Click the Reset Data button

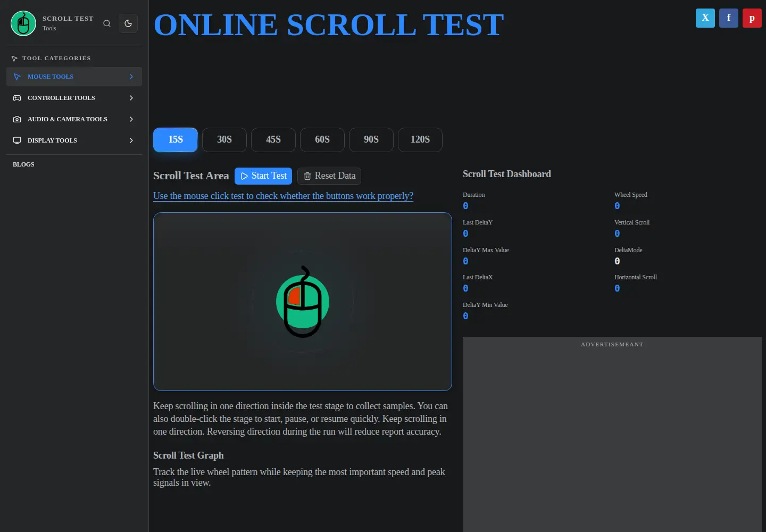(329, 176)
